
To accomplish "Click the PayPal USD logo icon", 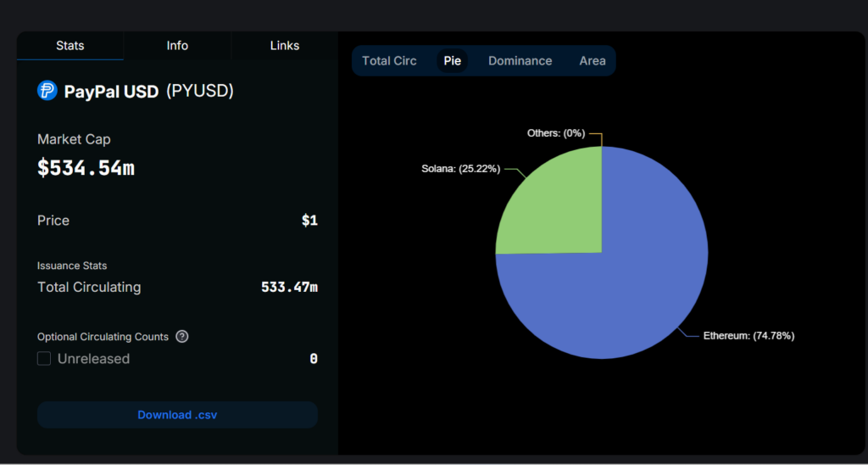I will tap(47, 90).
